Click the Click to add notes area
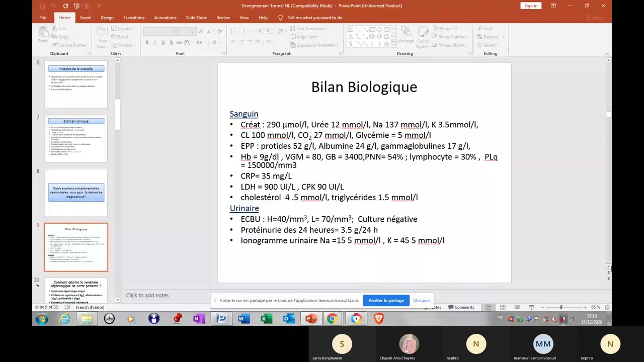This screenshot has width=644, height=362. tap(147, 295)
